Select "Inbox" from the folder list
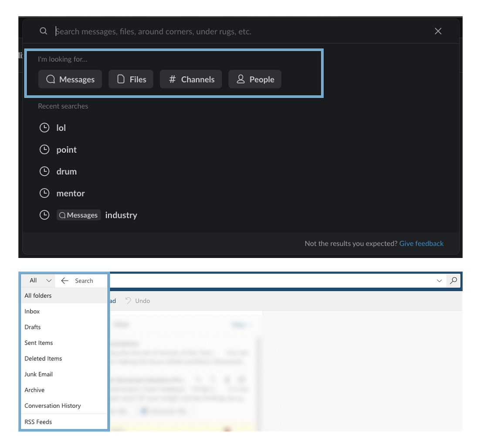The height and width of the screenshot is (448, 481). coord(32,311)
